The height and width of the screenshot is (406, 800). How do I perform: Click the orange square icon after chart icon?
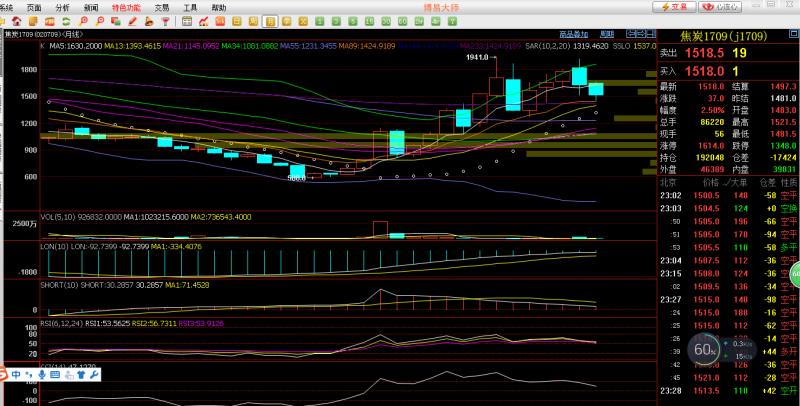[x=220, y=21]
